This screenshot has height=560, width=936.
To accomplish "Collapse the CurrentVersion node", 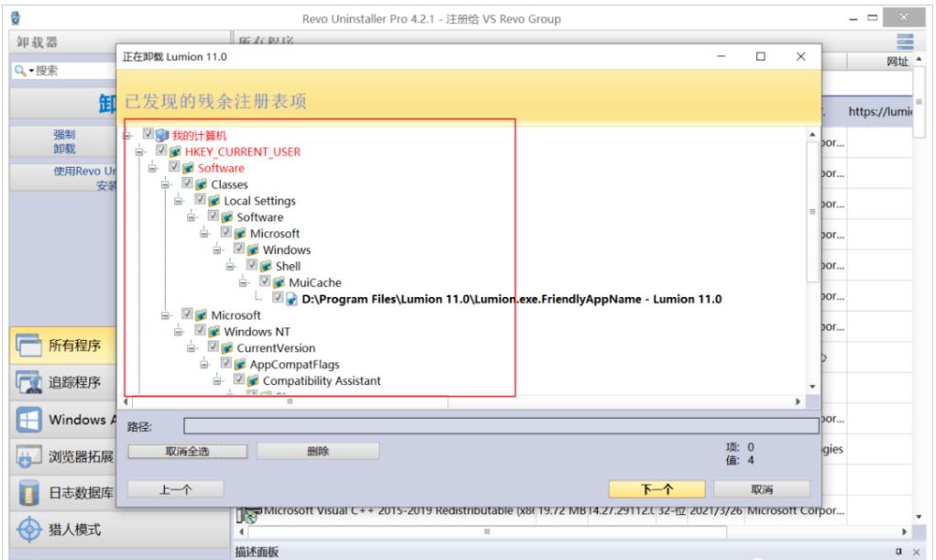I will click(x=193, y=348).
